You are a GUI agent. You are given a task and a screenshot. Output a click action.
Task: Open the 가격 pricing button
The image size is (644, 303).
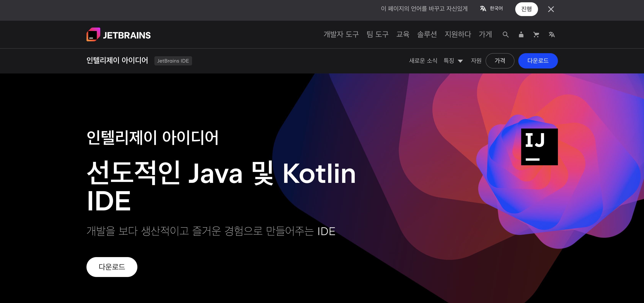(500, 61)
